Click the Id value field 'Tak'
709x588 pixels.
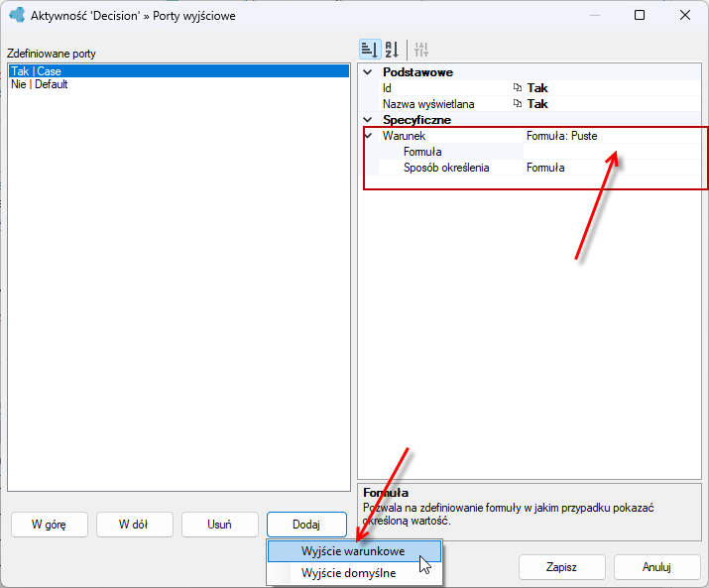coord(612,87)
